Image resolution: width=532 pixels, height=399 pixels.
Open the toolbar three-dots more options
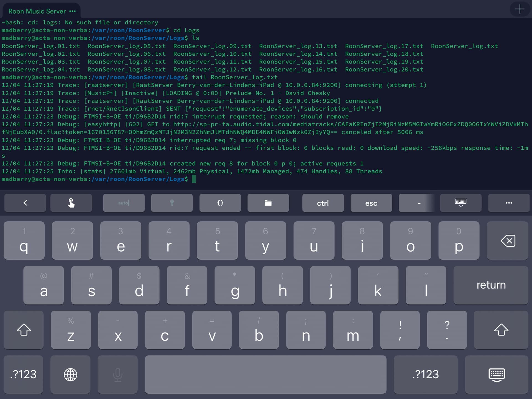pos(509,203)
